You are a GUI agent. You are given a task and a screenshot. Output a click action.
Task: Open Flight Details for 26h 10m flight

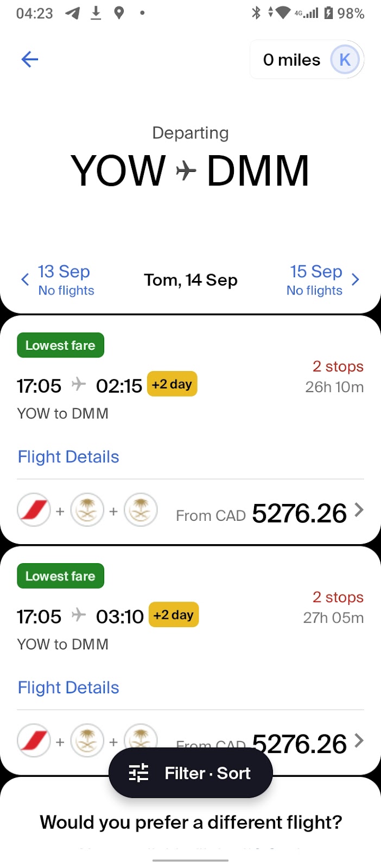[x=68, y=457]
